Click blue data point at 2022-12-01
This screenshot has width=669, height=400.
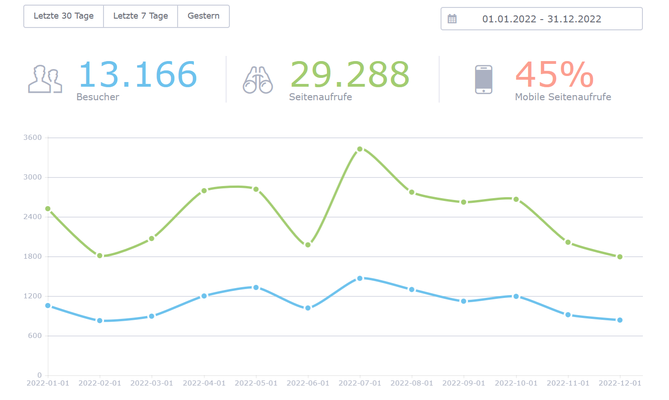click(620, 320)
